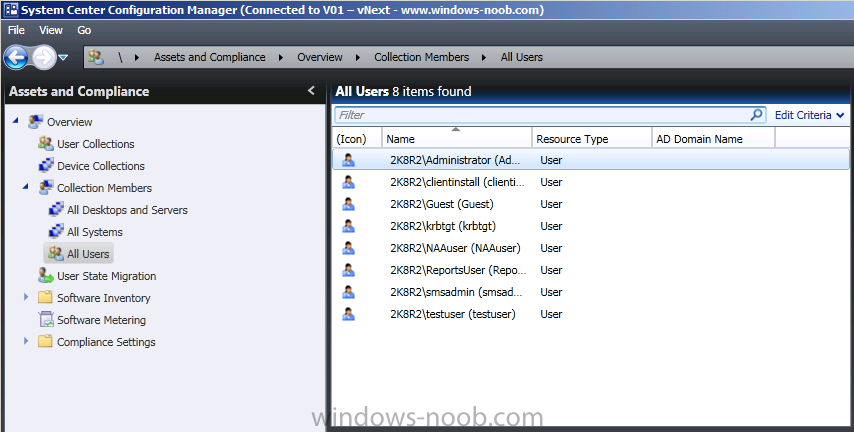Click the Forward navigation arrow button

pyautogui.click(x=44, y=57)
